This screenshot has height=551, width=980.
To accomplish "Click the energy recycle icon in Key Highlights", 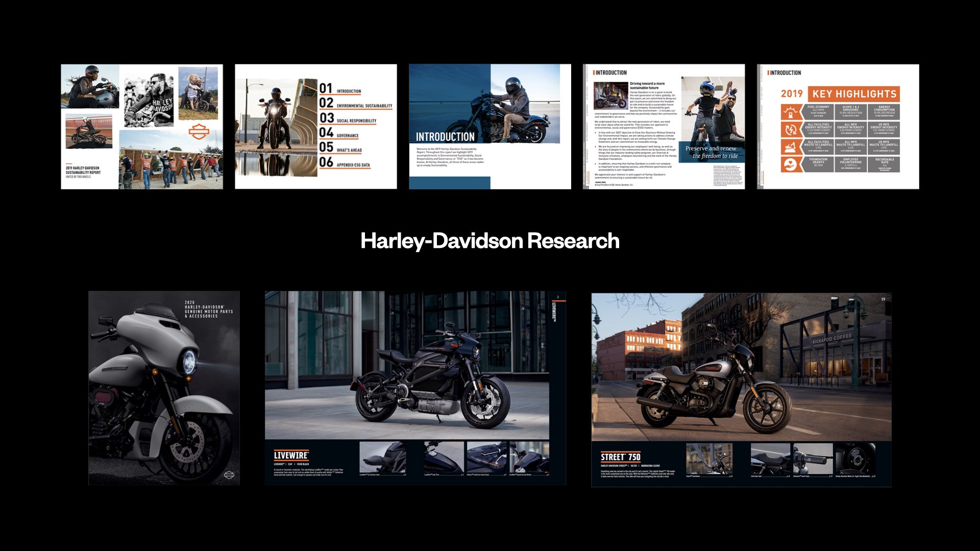I will pyautogui.click(x=790, y=130).
